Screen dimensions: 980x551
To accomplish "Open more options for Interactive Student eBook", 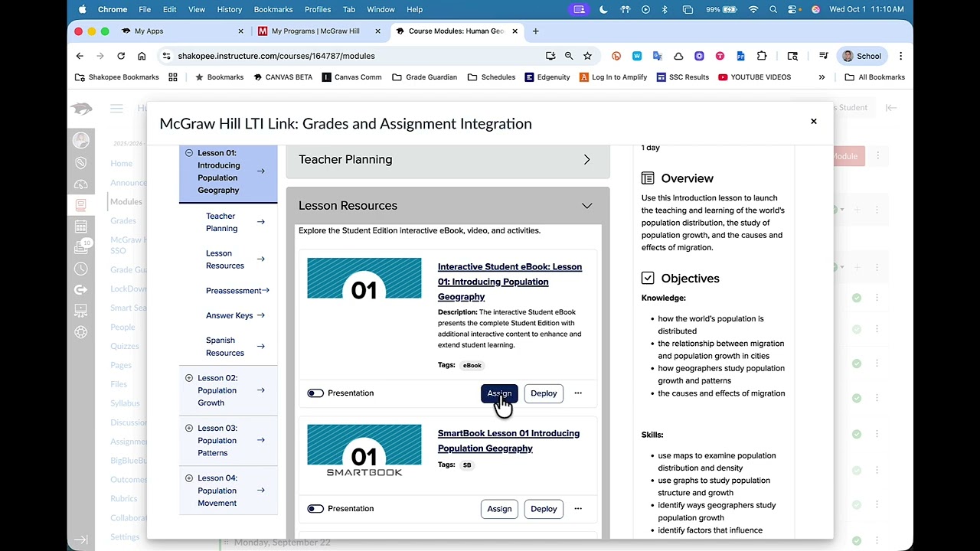I will [x=578, y=393].
